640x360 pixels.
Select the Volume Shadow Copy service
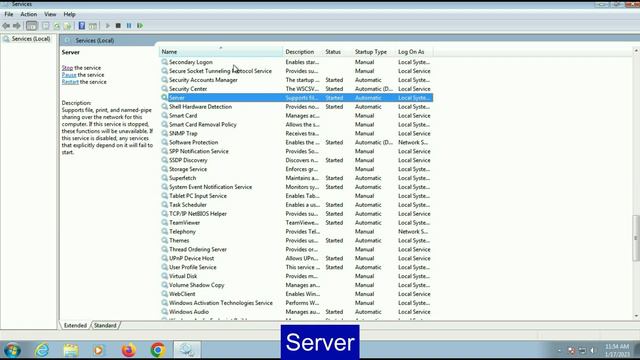tap(296, 285)
